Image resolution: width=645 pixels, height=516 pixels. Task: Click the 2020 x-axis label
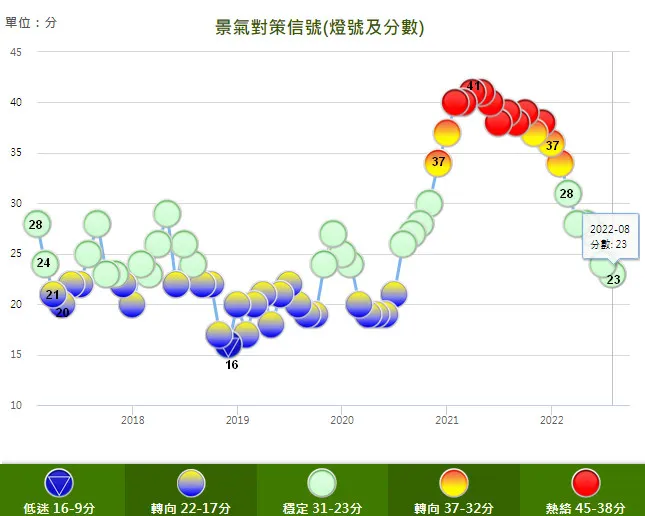[342, 420]
